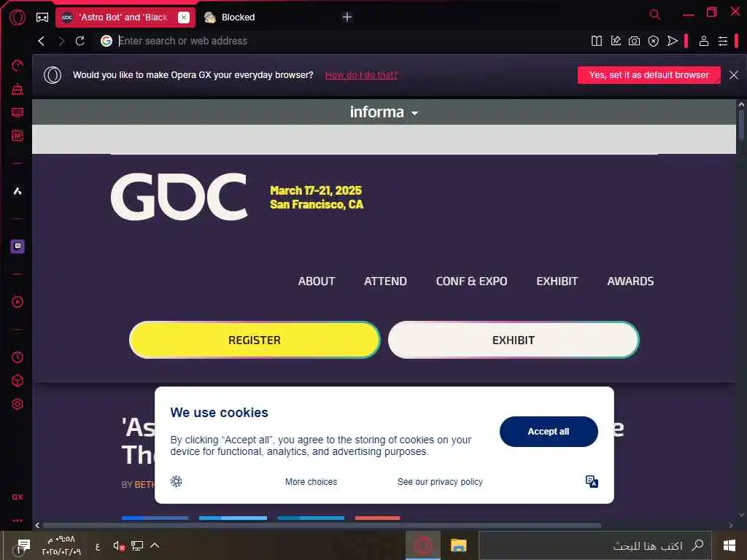The image size is (747, 560).
Task: Open a new tab with plus button
Action: click(347, 17)
